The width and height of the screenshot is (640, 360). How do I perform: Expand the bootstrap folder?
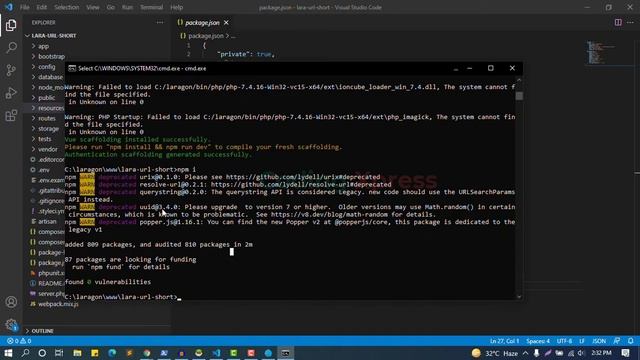point(51,56)
